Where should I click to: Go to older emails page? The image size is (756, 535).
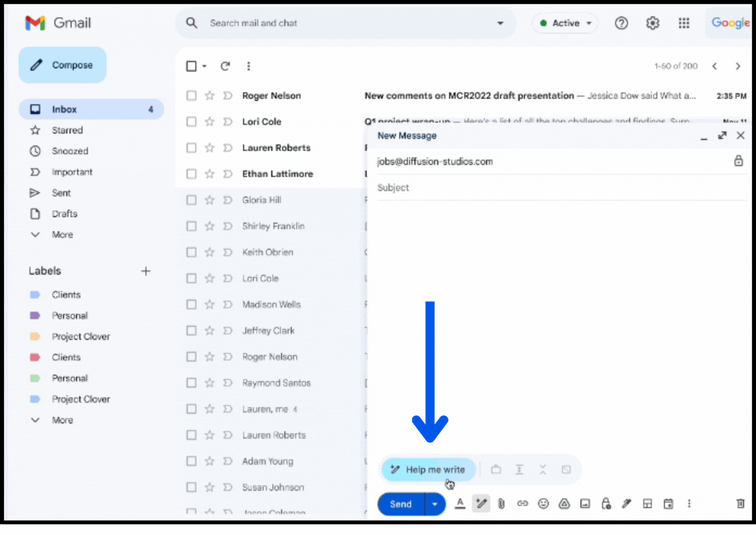tap(738, 66)
